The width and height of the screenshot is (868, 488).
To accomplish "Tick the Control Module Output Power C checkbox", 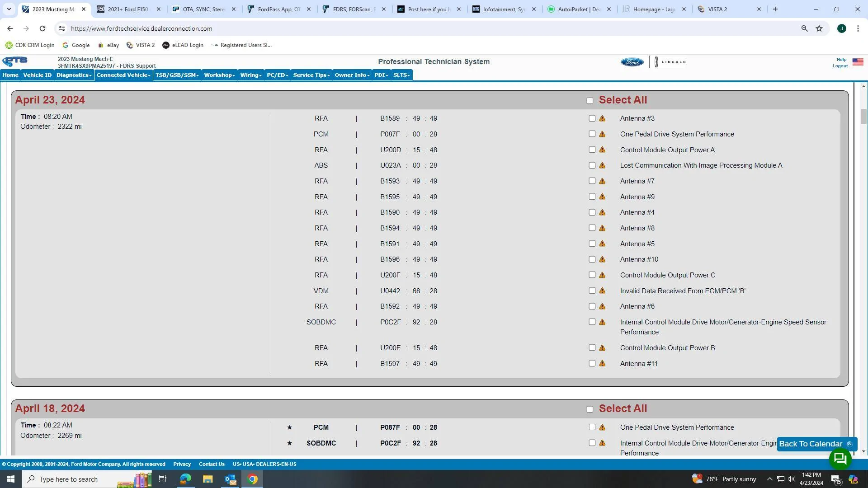I will point(592,275).
